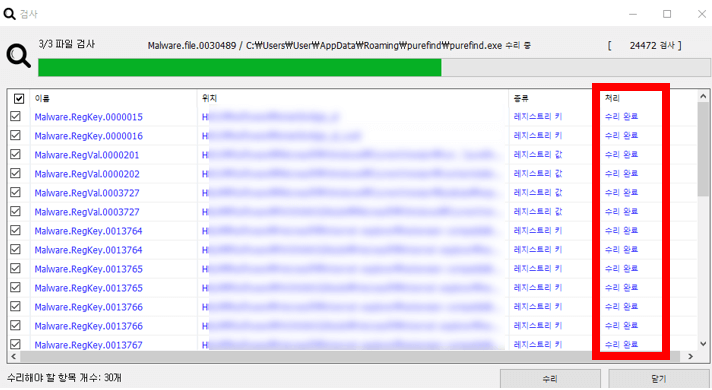
Task: Select the Malware.RegVal.0000201 entry name
Action: click(x=87, y=155)
